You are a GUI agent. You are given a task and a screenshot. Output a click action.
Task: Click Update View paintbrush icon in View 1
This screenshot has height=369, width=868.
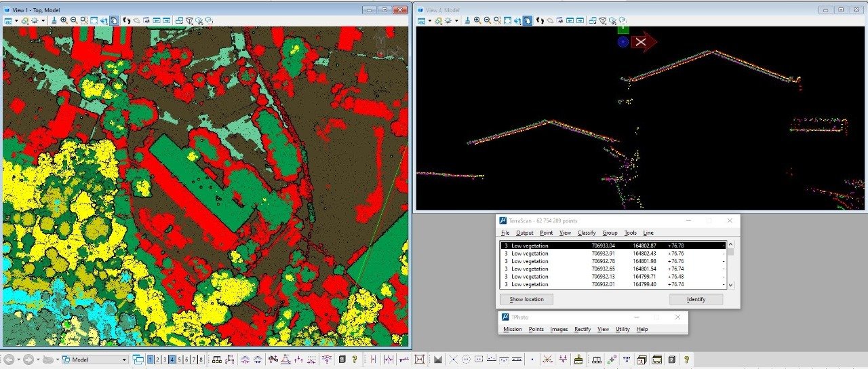(54, 20)
